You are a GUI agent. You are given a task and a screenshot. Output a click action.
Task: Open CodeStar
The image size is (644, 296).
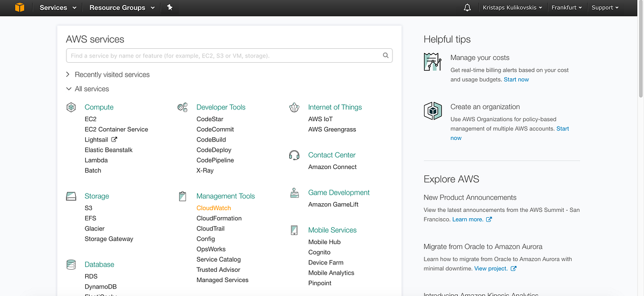point(210,119)
